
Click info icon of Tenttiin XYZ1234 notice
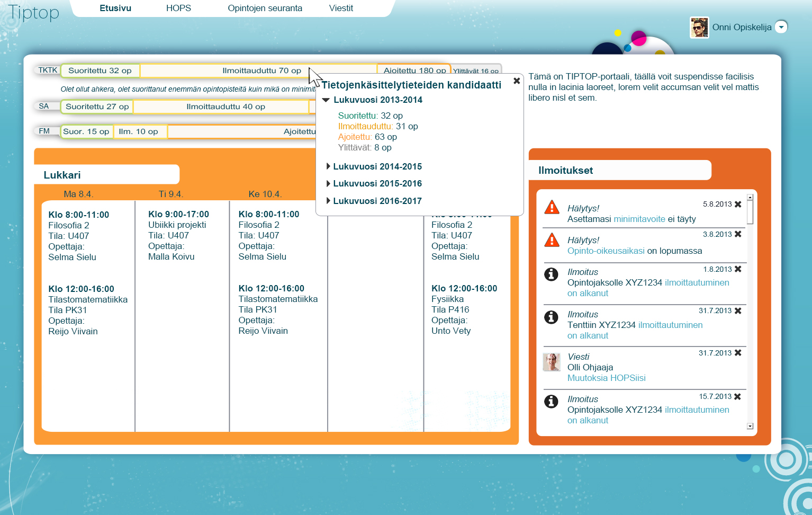[x=551, y=317]
